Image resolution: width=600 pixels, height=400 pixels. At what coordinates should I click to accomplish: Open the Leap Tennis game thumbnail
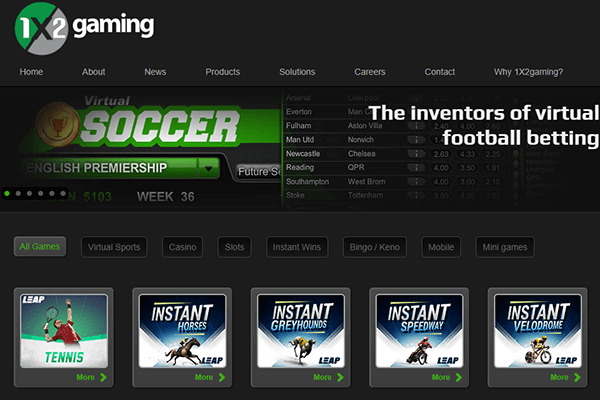64,331
